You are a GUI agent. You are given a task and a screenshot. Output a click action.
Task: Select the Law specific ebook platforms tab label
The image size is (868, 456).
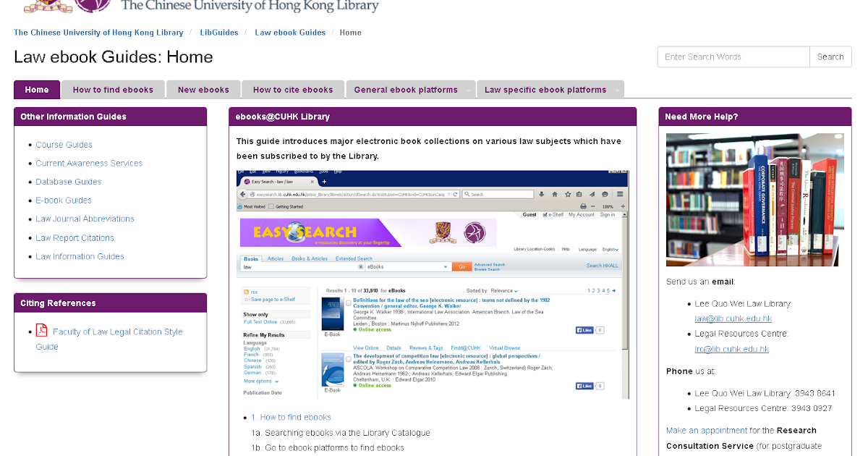point(545,90)
